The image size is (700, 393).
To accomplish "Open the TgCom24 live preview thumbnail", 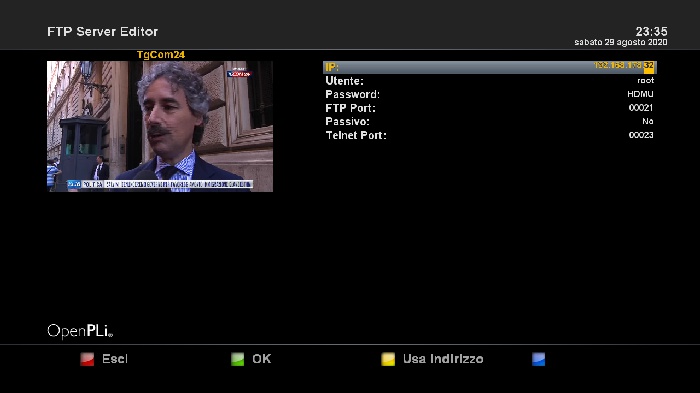I will click(x=160, y=126).
